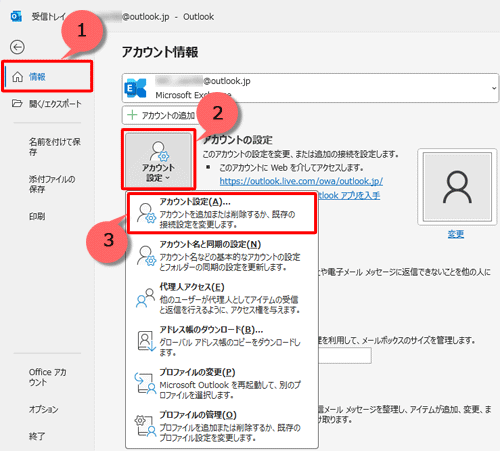Click the home icon beside 情報
This screenshot has width=500, height=451.
click(17, 77)
